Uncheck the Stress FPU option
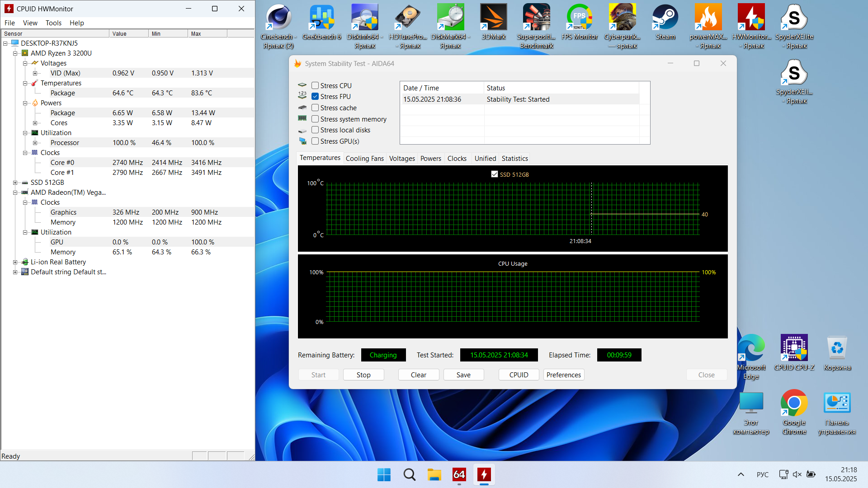Image resolution: width=868 pixels, height=488 pixels. point(315,96)
